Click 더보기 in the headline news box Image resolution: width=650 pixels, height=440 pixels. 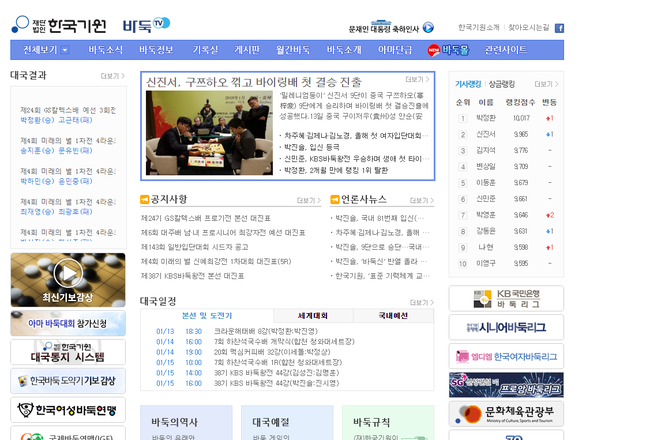(417, 79)
